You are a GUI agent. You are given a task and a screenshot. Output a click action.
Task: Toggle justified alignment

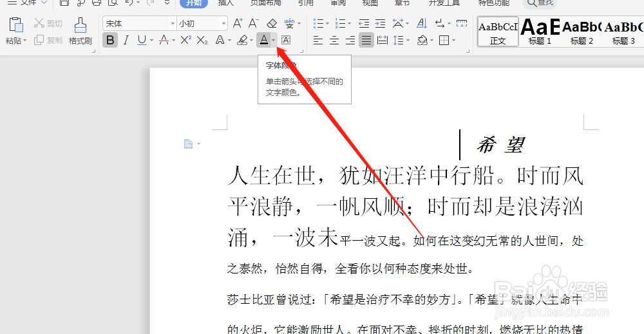coord(366,40)
